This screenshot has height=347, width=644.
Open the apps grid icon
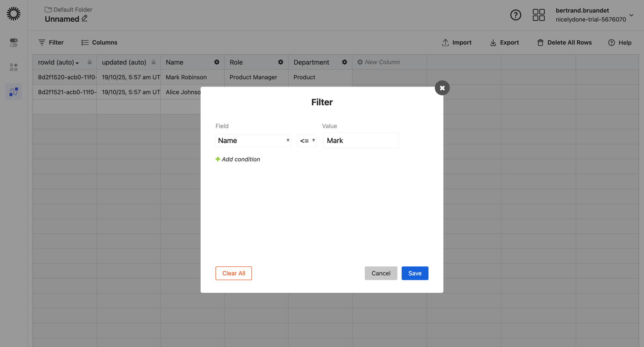(x=539, y=15)
